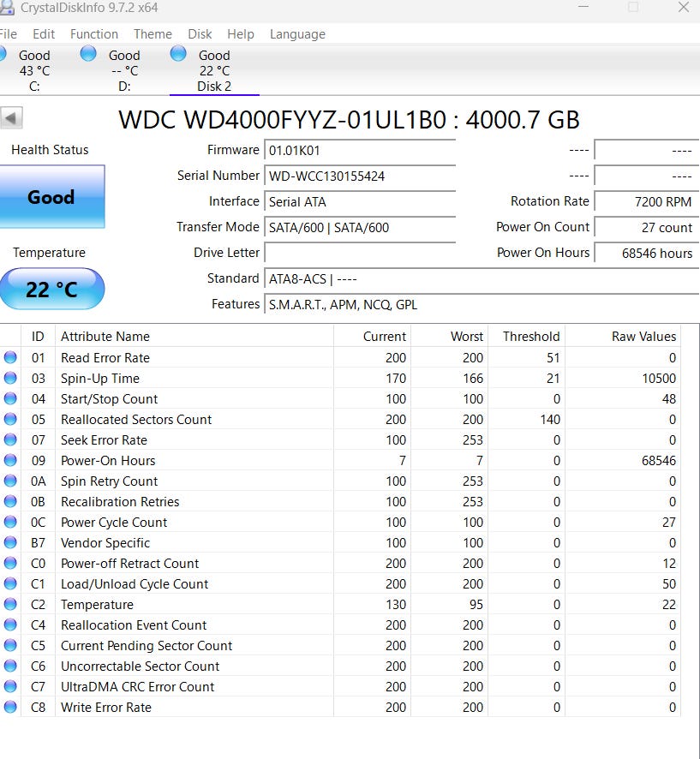Screen dimensions: 700x759
Task: Click status orb for Load/Unload Cycle Count
Action: pyautogui.click(x=10, y=583)
